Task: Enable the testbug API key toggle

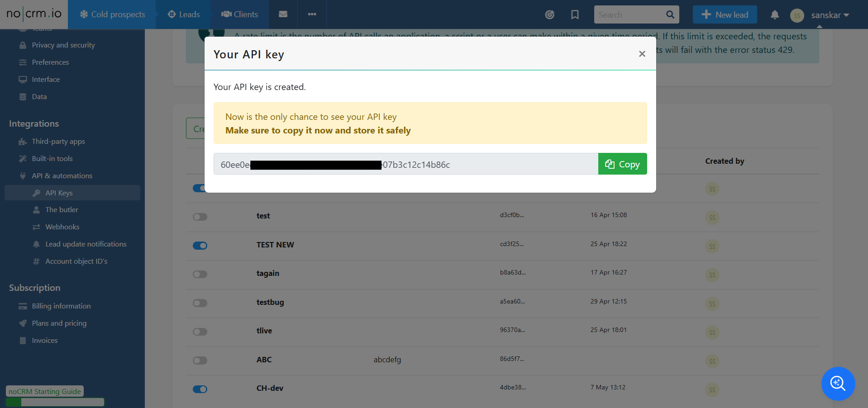Action: [x=200, y=303]
